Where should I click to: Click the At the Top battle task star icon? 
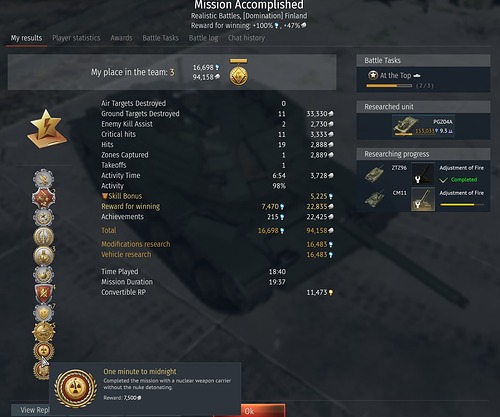point(373,75)
